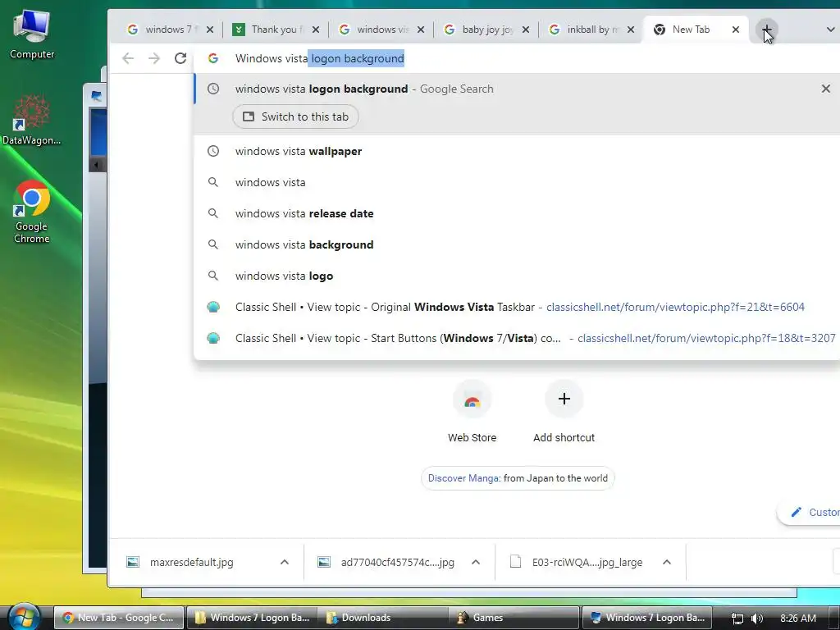
Task: Close the New Tab tab
Action: [736, 30]
